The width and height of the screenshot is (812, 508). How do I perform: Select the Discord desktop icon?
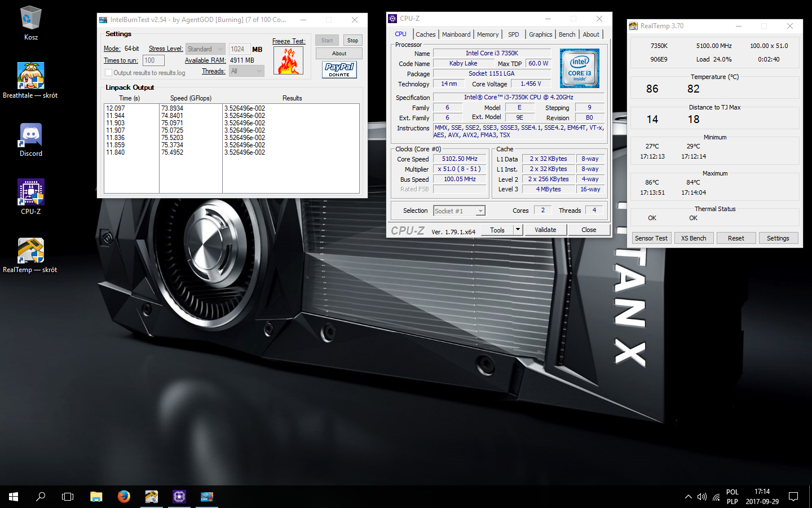[x=30, y=139]
